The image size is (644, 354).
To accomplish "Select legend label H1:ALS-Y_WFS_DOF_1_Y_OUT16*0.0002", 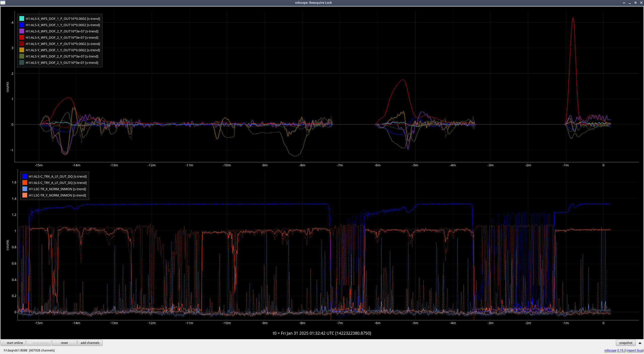I will (x=63, y=50).
